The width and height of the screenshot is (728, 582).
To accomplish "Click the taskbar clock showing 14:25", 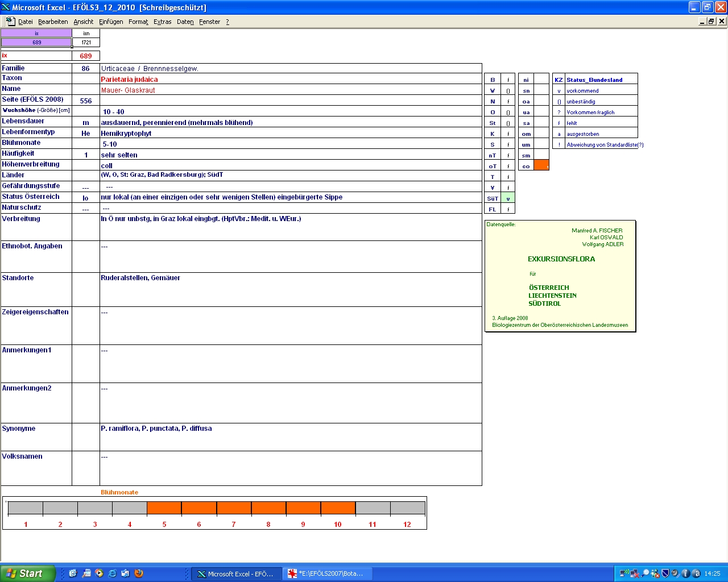I will (x=712, y=573).
